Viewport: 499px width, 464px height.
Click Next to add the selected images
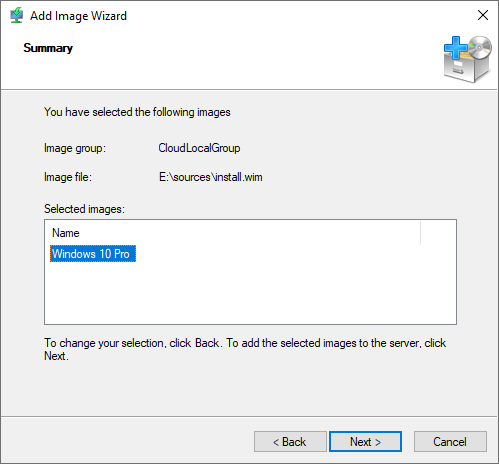pyautogui.click(x=365, y=442)
